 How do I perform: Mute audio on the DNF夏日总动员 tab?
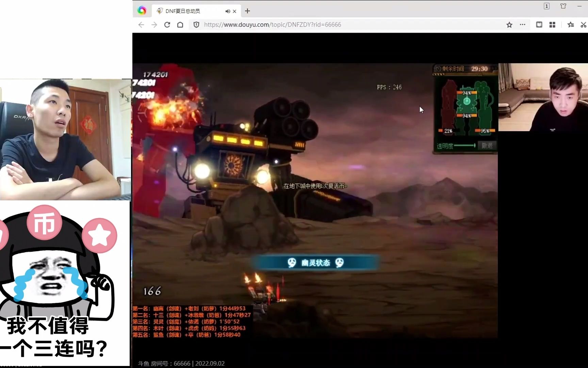pos(227,11)
